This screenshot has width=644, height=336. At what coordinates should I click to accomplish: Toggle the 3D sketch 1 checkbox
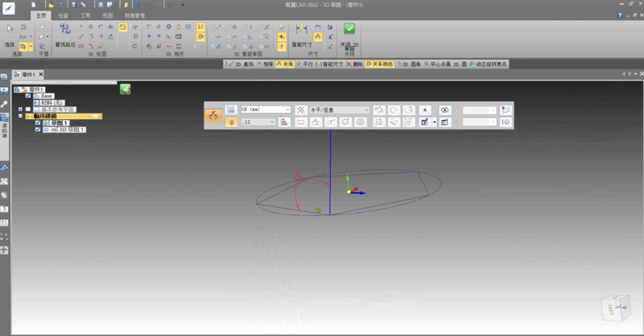(38, 129)
